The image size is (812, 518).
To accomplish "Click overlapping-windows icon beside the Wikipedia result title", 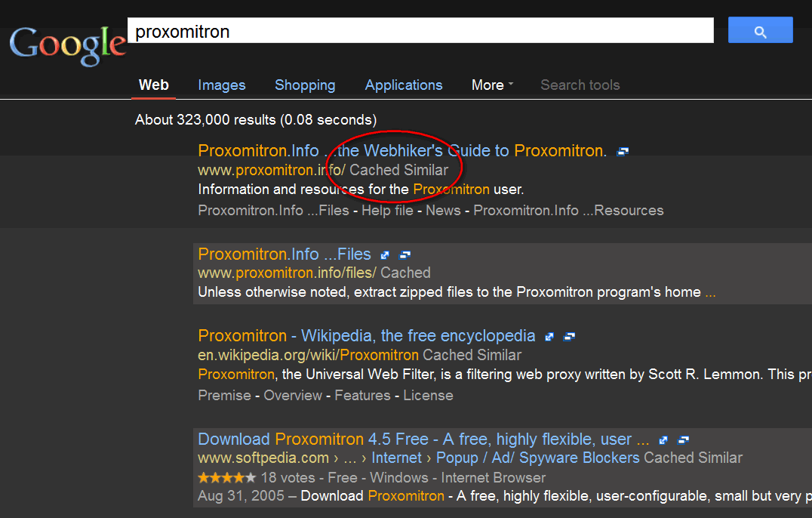I will [570, 337].
